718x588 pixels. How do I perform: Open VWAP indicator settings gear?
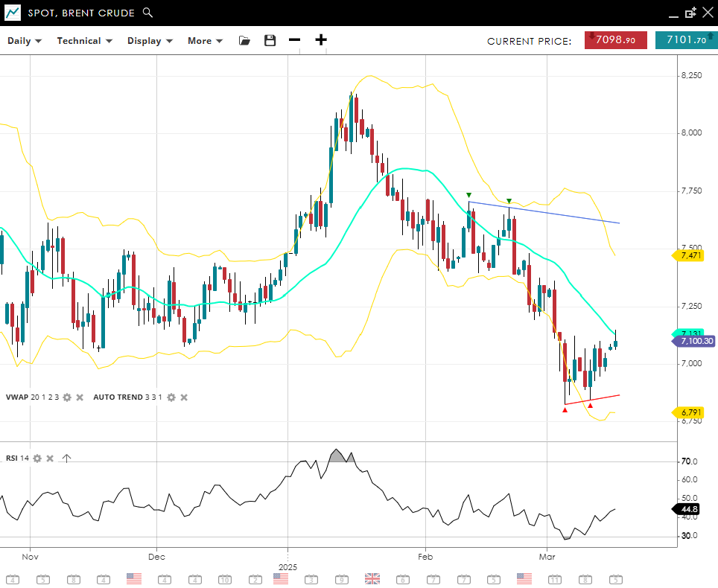click(x=67, y=397)
